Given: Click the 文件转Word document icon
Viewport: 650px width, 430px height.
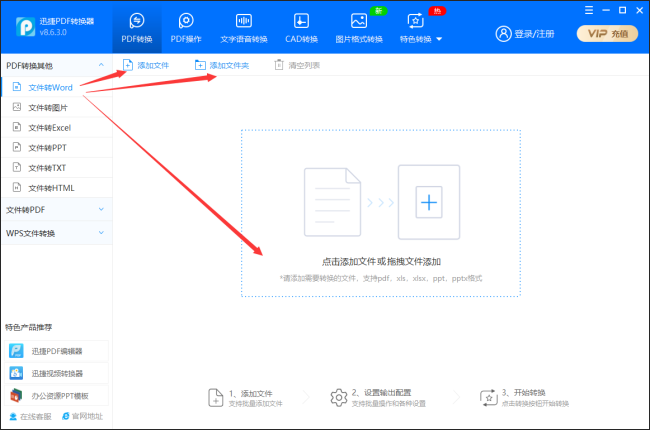Looking at the screenshot, I should coord(17,87).
